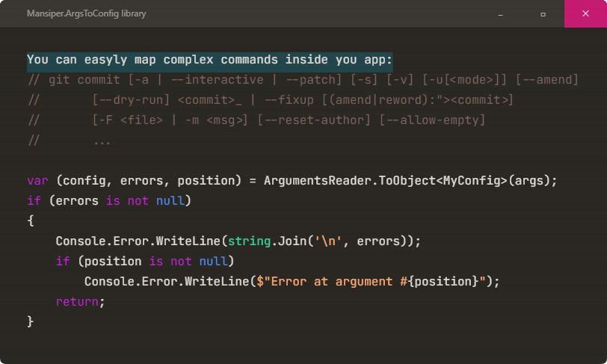Maximize the Mansiper.ArgsToConfig library window
This screenshot has height=364, width=607.
point(543,14)
